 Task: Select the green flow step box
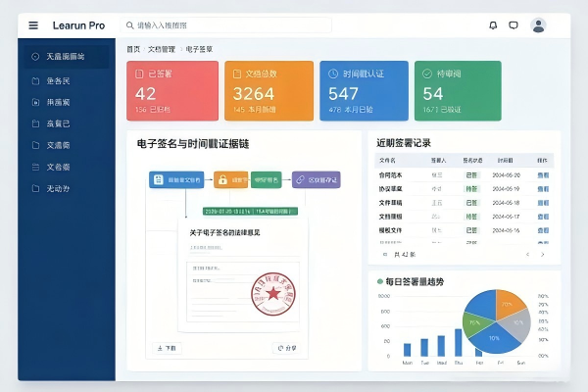[267, 180]
